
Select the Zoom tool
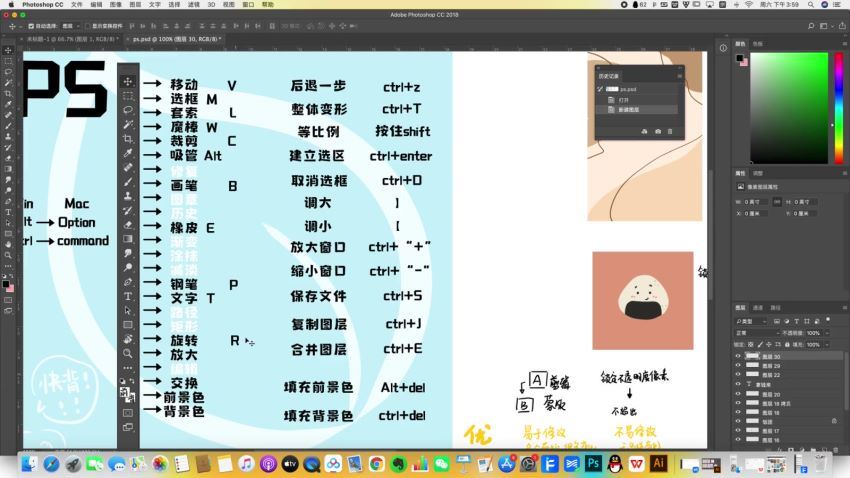tap(8, 255)
